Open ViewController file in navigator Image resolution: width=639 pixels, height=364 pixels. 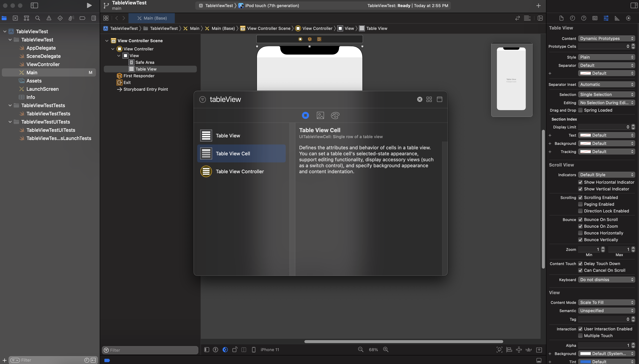point(43,64)
